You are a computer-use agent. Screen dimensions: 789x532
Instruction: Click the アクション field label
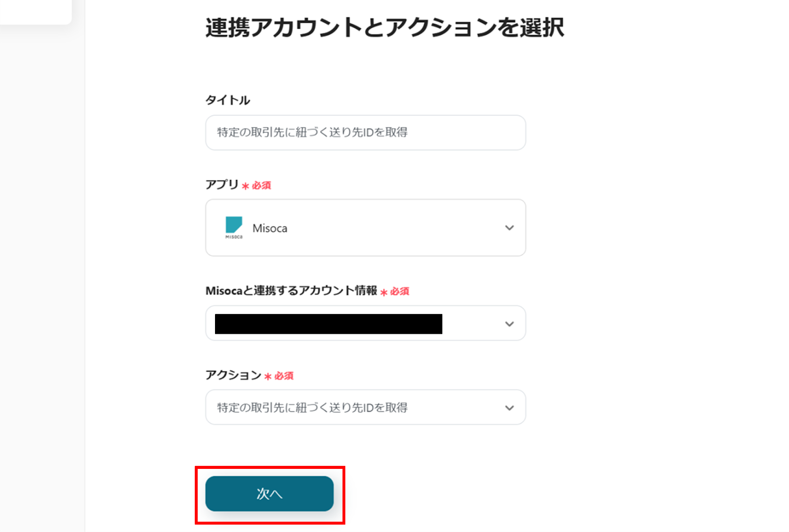pyautogui.click(x=233, y=375)
